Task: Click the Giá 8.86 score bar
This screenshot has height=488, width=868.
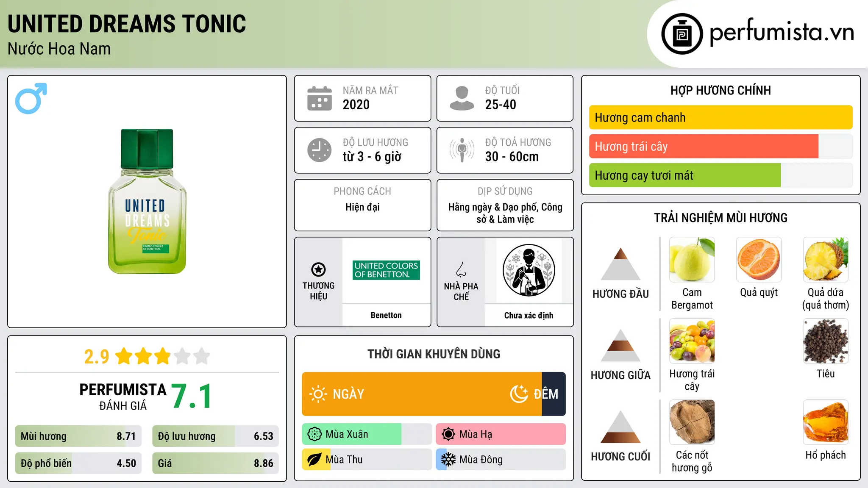Action: [215, 463]
